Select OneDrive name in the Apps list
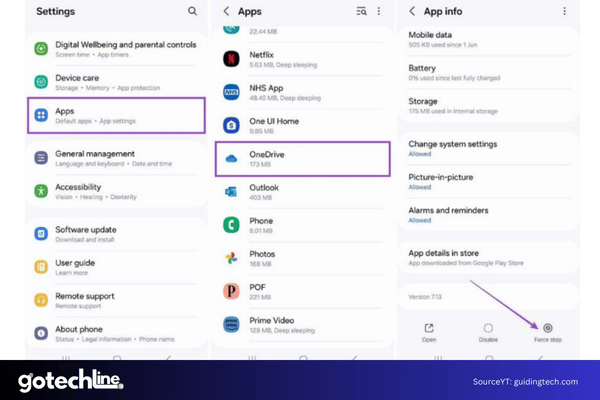The height and width of the screenshot is (400, 600). pyautogui.click(x=267, y=155)
